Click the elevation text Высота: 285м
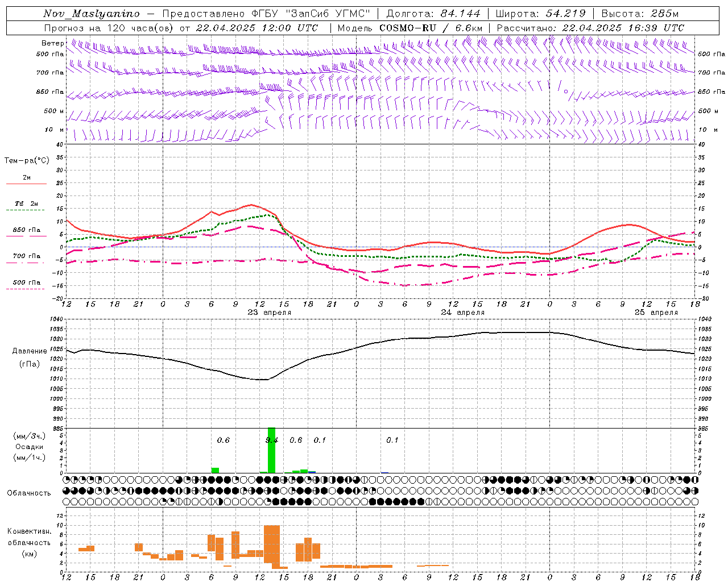 pyautogui.click(x=640, y=14)
